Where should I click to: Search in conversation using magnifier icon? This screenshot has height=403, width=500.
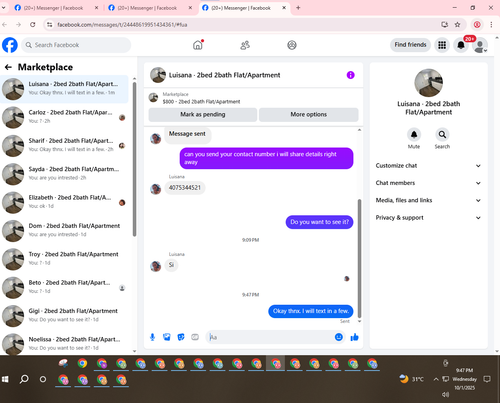442,135
